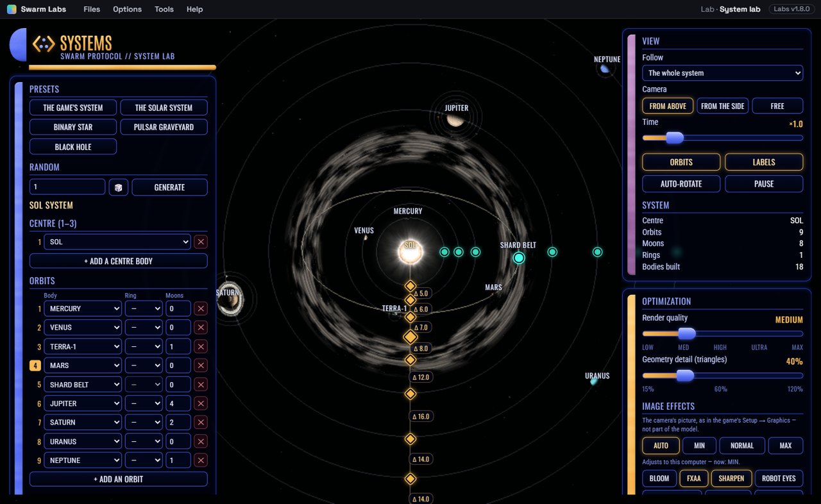
Task: Load the PULSAR GRAVEYARD preset
Action: [164, 127]
